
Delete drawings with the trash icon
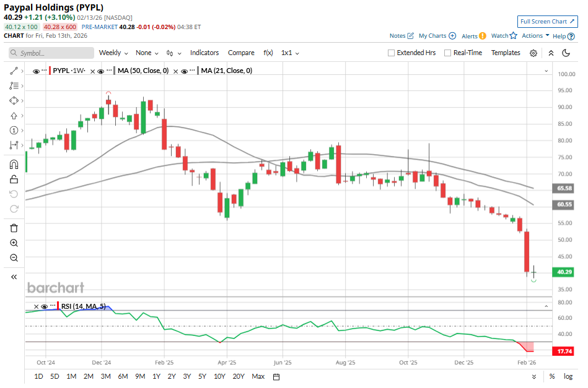point(14,228)
